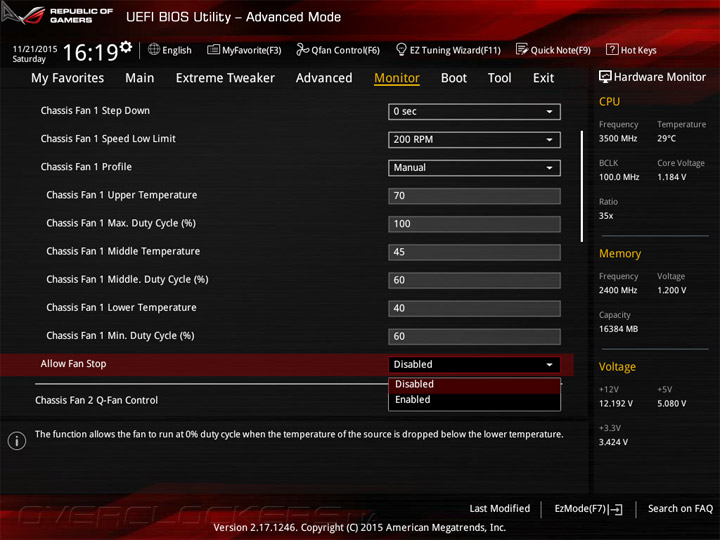The image size is (720, 540).
Task: Click the 5.080 V reading
Action: tap(672, 404)
